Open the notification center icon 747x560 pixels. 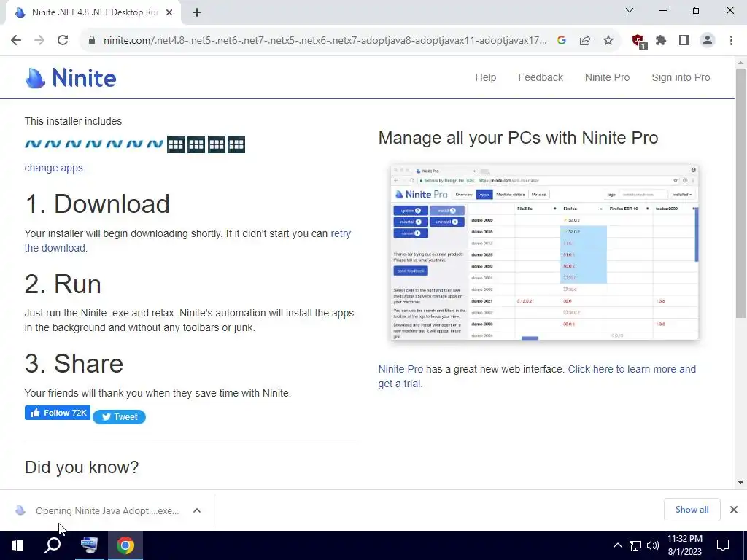[x=723, y=545]
